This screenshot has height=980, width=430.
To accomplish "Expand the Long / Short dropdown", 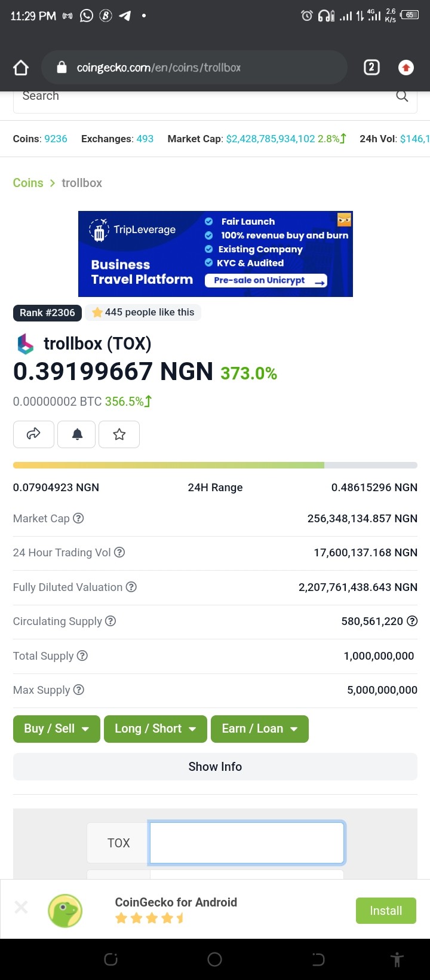I will (x=155, y=729).
